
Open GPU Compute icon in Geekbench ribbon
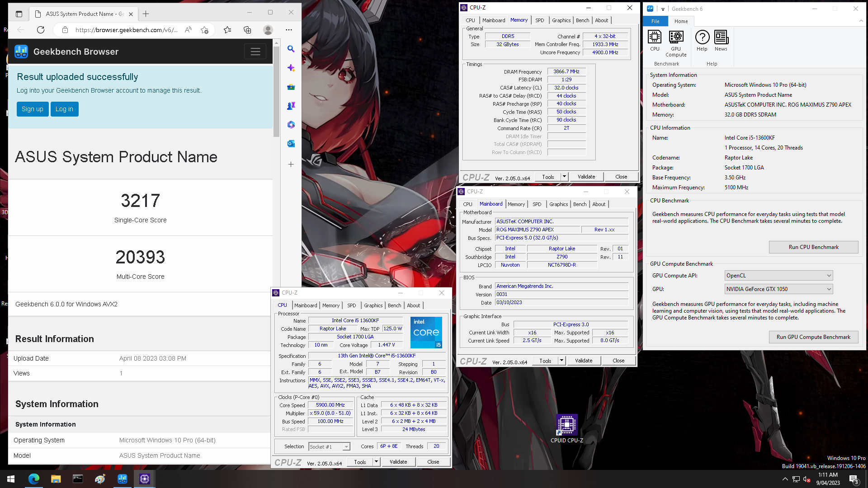tap(676, 44)
